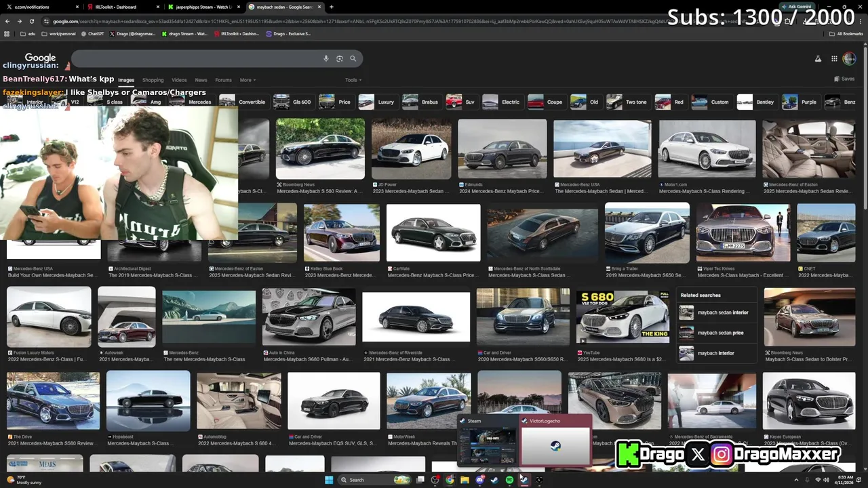Click related search maybach sedan price
Image resolution: width=868 pixels, height=488 pixels.
tap(716, 333)
